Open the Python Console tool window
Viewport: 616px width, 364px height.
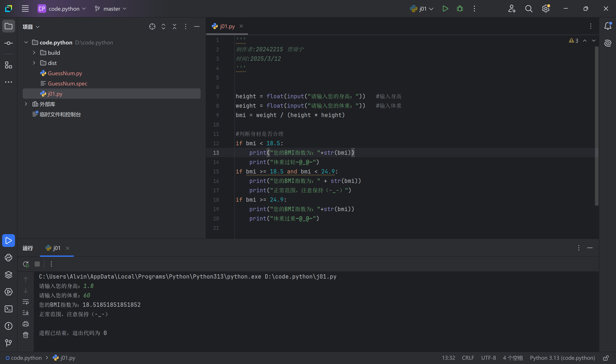pos(9,258)
